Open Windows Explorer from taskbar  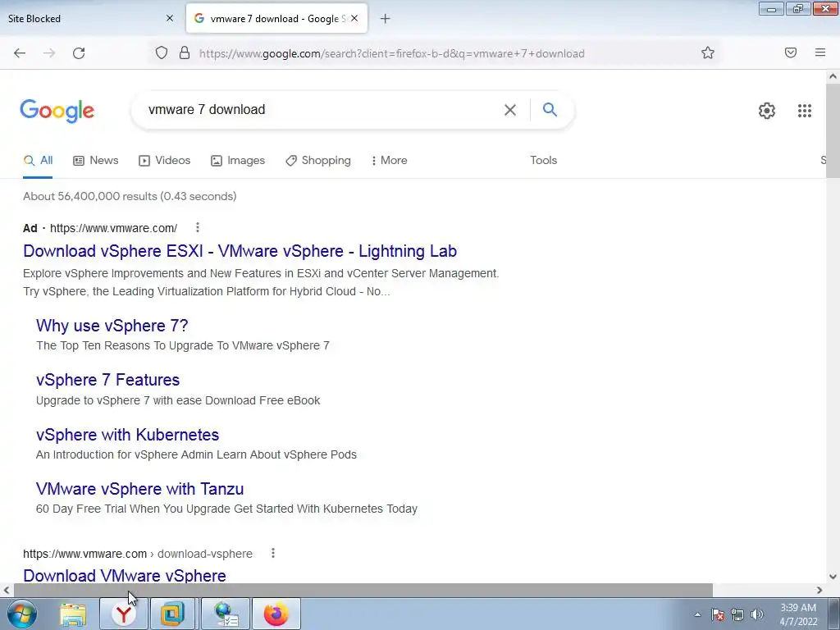click(x=73, y=614)
